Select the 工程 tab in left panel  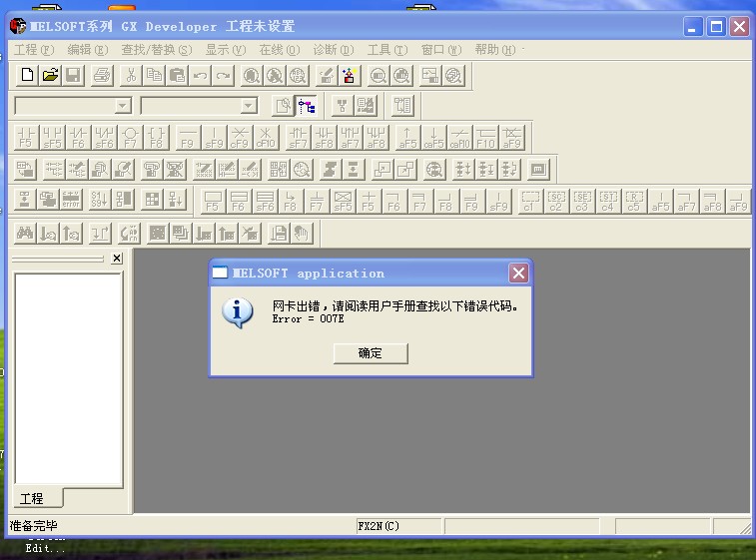click(33, 498)
